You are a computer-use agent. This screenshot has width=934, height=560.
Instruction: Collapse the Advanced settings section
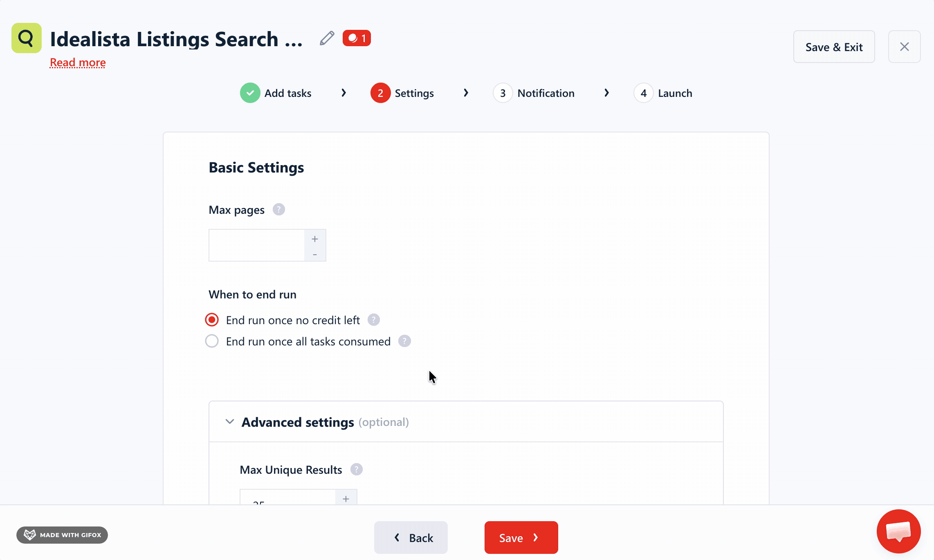[x=229, y=421]
